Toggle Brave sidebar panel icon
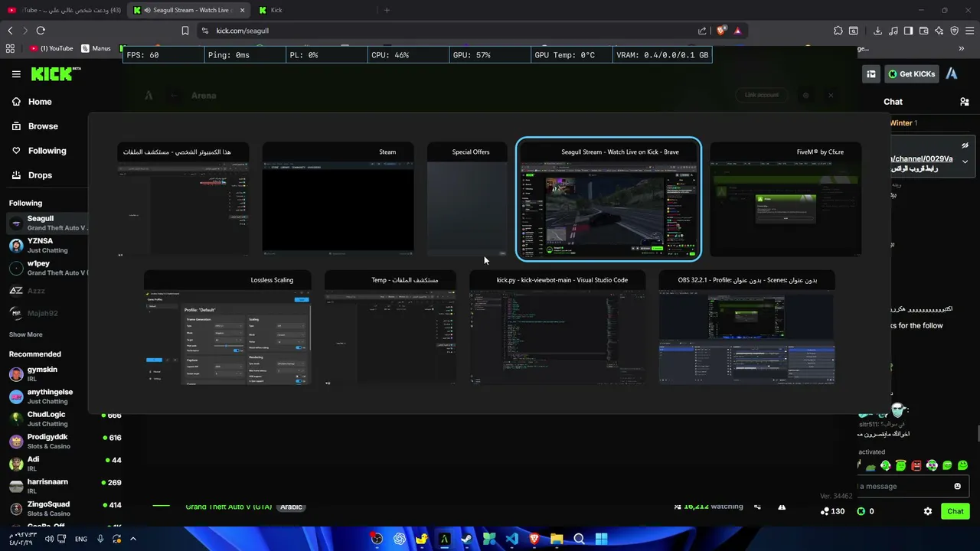The height and width of the screenshot is (551, 980). point(908,31)
